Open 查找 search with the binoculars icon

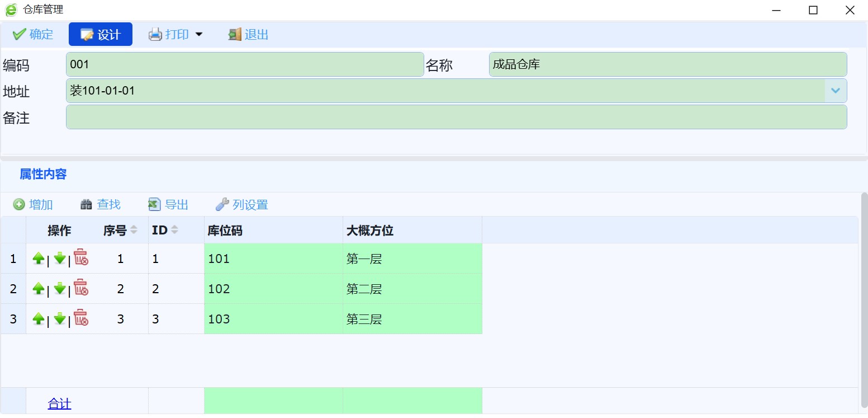point(101,205)
